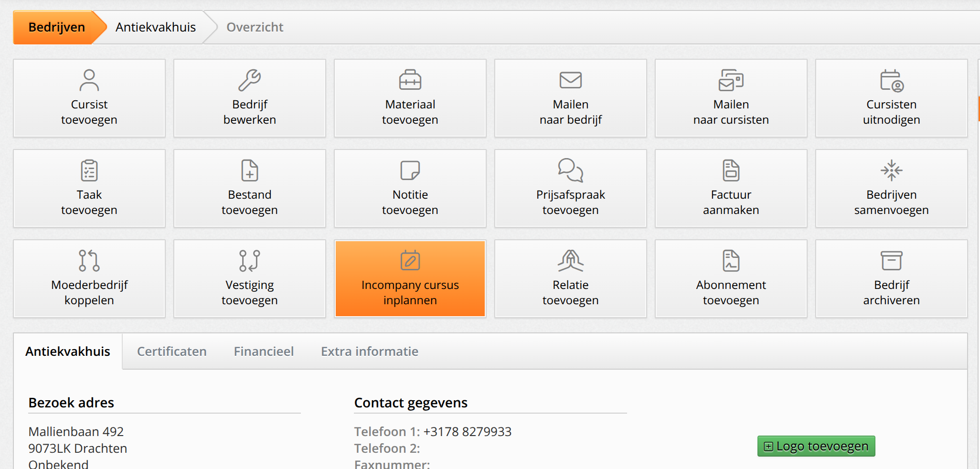Image resolution: width=980 pixels, height=469 pixels.
Task: Click the Abonnement toevoegen contract icon
Action: [x=731, y=261]
